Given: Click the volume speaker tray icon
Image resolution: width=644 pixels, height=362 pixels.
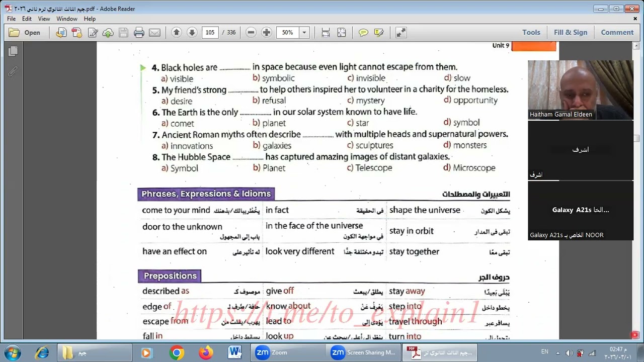Looking at the screenshot, I should [569, 353].
